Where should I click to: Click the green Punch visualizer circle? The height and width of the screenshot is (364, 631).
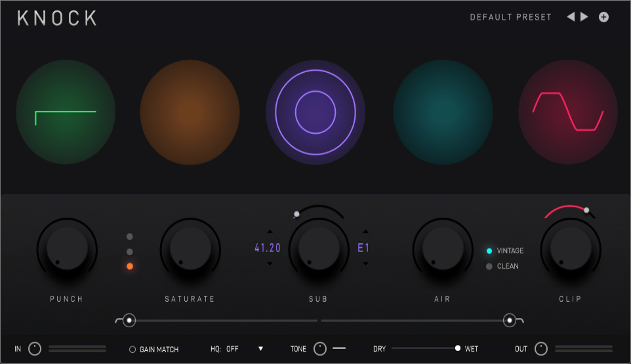click(x=66, y=114)
